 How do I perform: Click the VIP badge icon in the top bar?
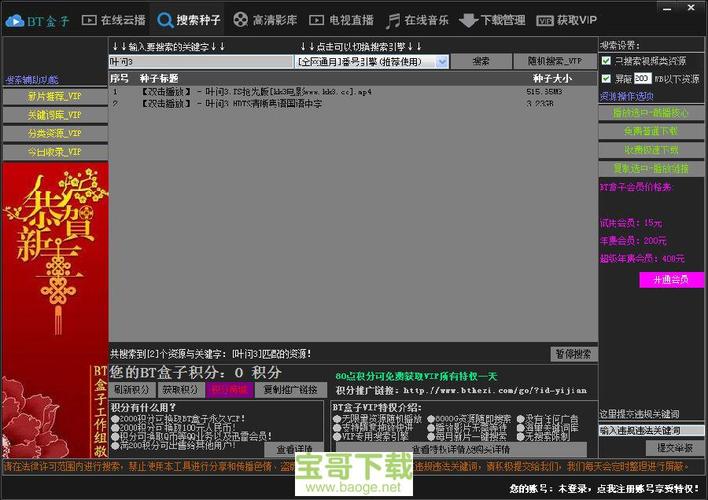(x=545, y=21)
